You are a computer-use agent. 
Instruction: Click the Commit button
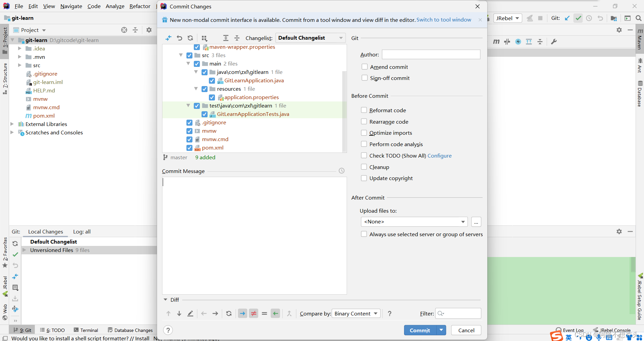pyautogui.click(x=420, y=330)
